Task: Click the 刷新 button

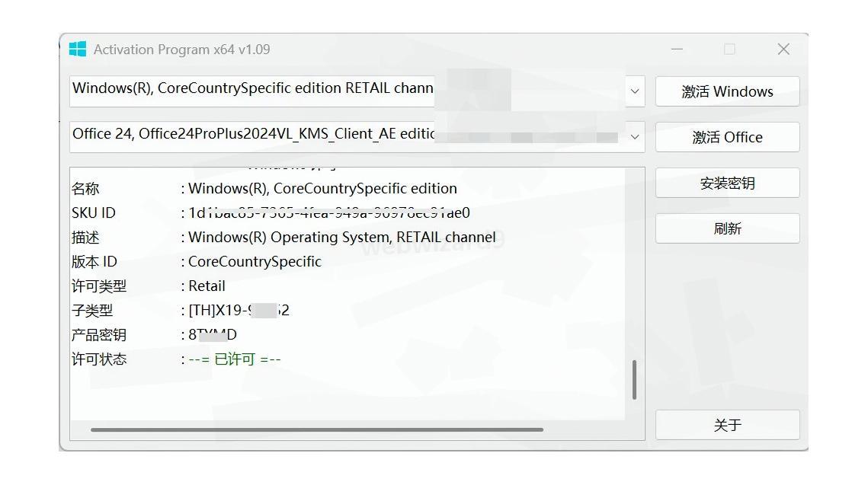Action: 727,228
